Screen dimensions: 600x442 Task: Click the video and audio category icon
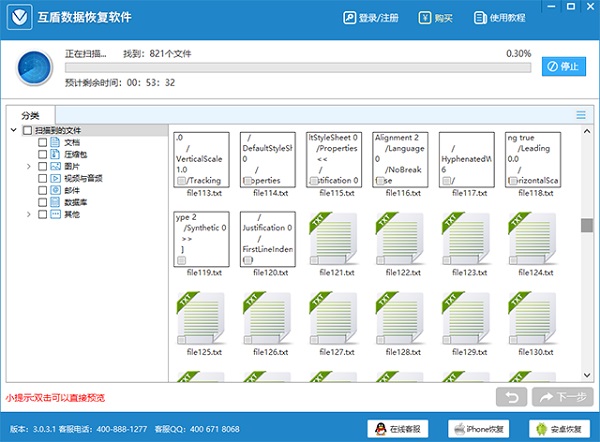coord(55,178)
